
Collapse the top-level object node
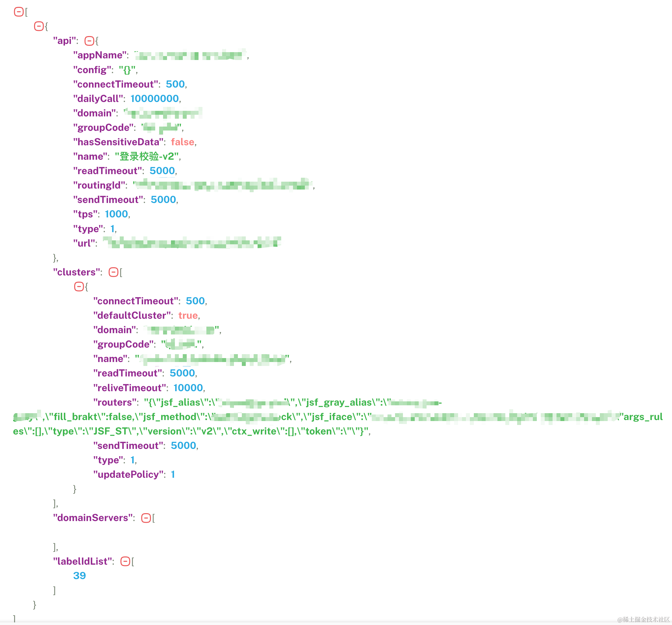click(x=39, y=26)
